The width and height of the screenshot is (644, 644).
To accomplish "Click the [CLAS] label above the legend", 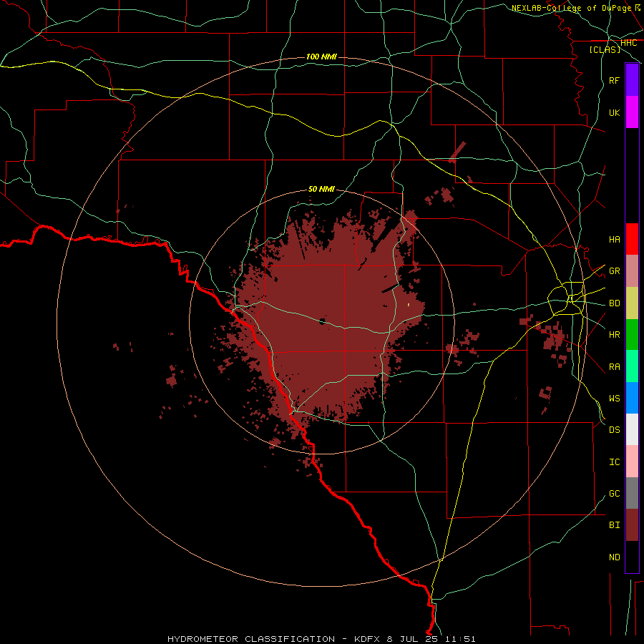I will pyautogui.click(x=605, y=49).
